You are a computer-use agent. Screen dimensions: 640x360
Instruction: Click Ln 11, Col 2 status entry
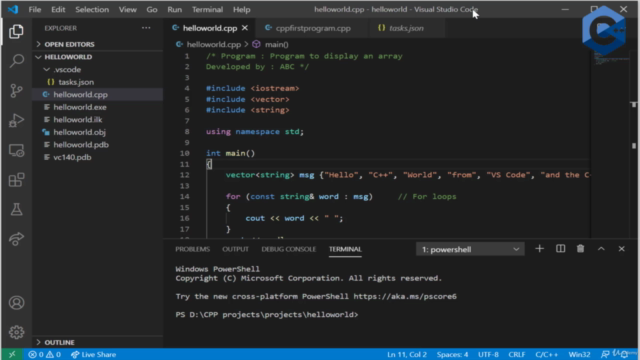click(407, 354)
